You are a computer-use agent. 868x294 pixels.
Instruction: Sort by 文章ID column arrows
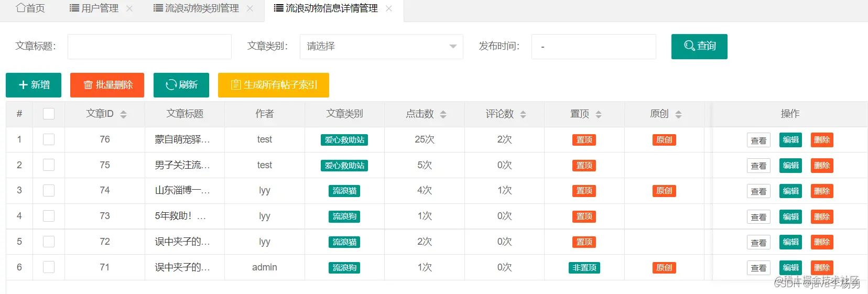click(x=124, y=114)
